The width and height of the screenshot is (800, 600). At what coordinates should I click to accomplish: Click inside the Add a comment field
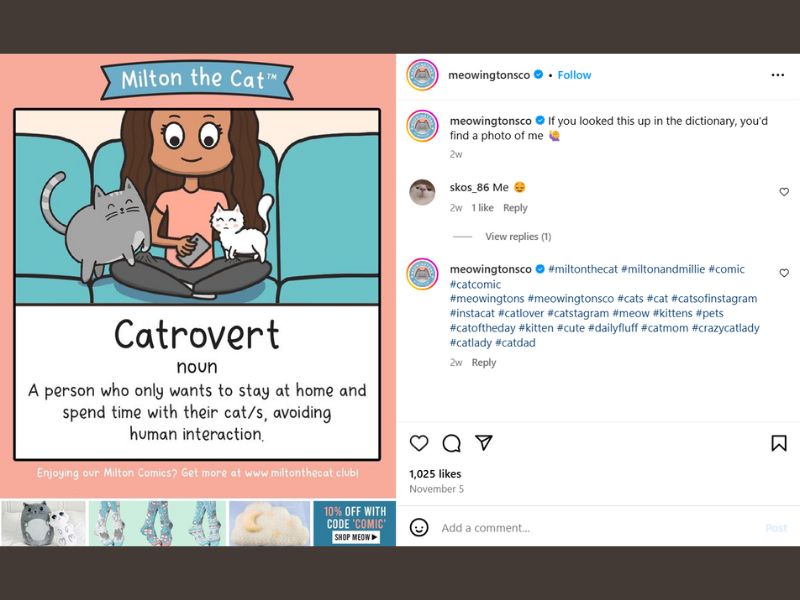[599, 528]
